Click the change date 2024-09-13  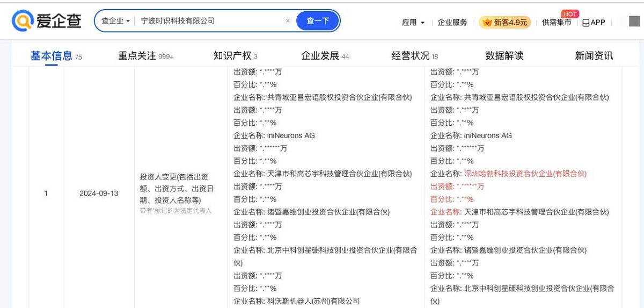tap(99, 194)
